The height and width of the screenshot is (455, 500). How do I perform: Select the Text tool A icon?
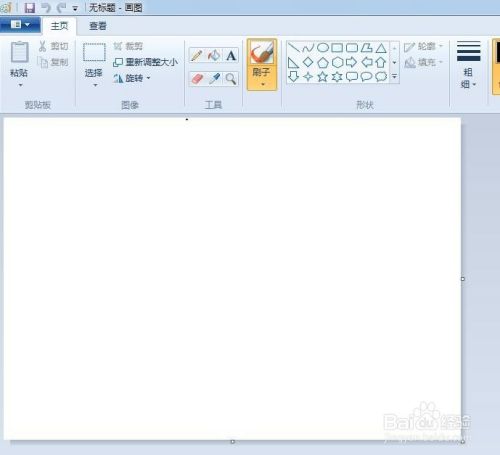231,55
